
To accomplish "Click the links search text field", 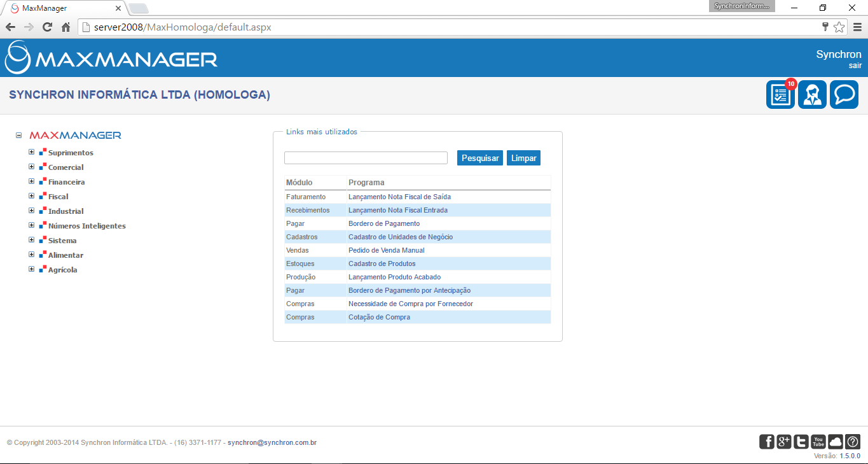I will [366, 158].
